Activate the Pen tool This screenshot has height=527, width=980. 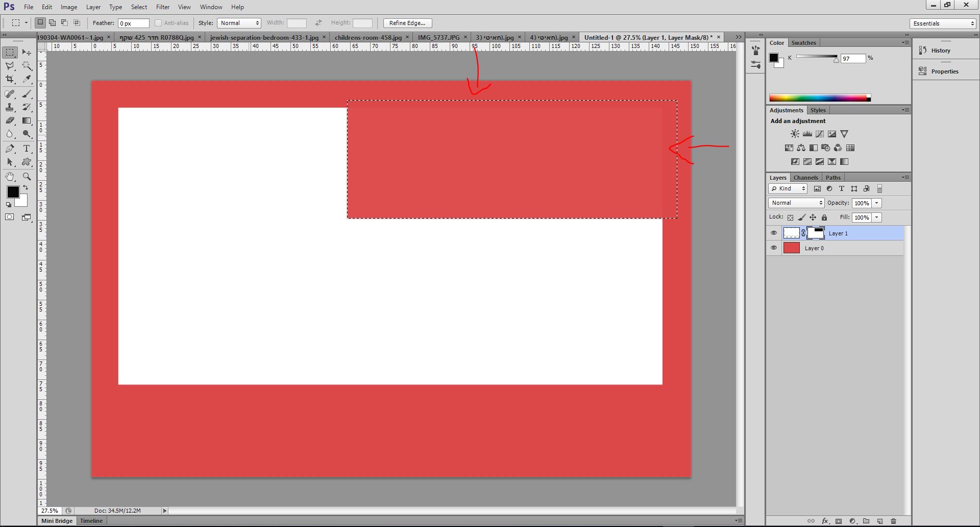point(10,149)
